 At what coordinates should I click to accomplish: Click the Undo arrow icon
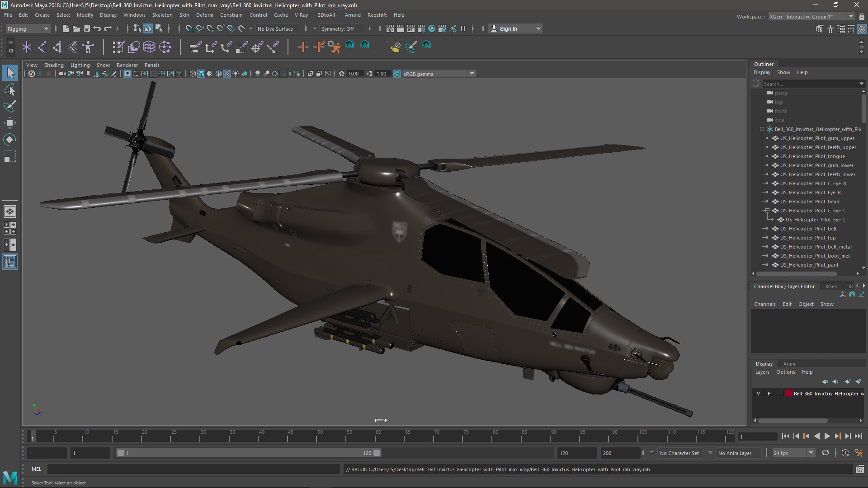97,28
